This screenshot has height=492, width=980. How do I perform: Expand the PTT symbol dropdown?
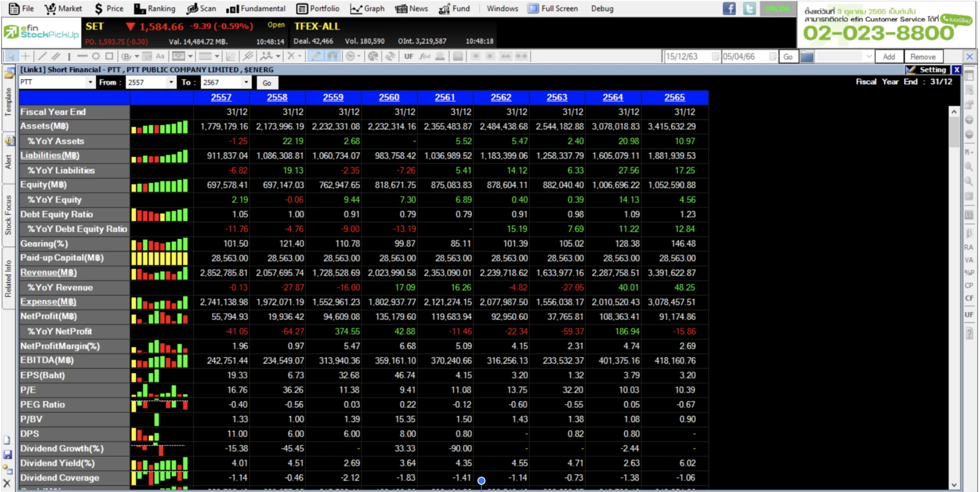point(90,82)
